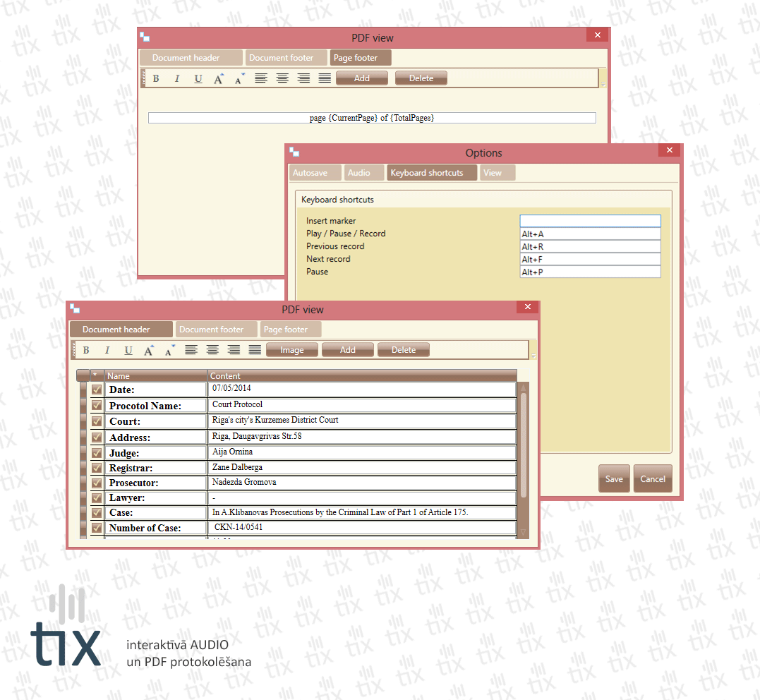760x700 pixels.
Task: Click the header table's vertical scrollbar
Action: tap(523, 445)
